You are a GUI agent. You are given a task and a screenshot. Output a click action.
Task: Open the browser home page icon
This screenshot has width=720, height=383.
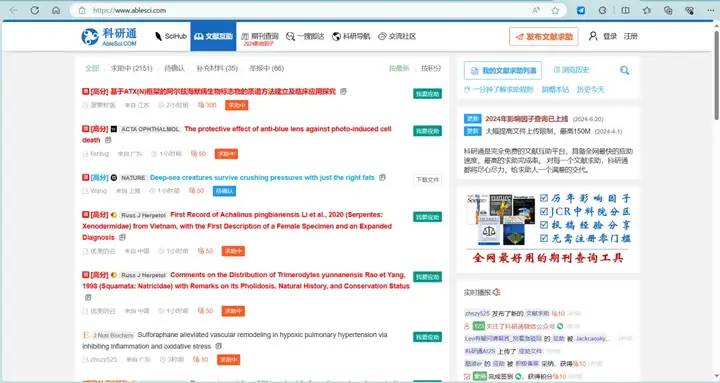(56, 10)
